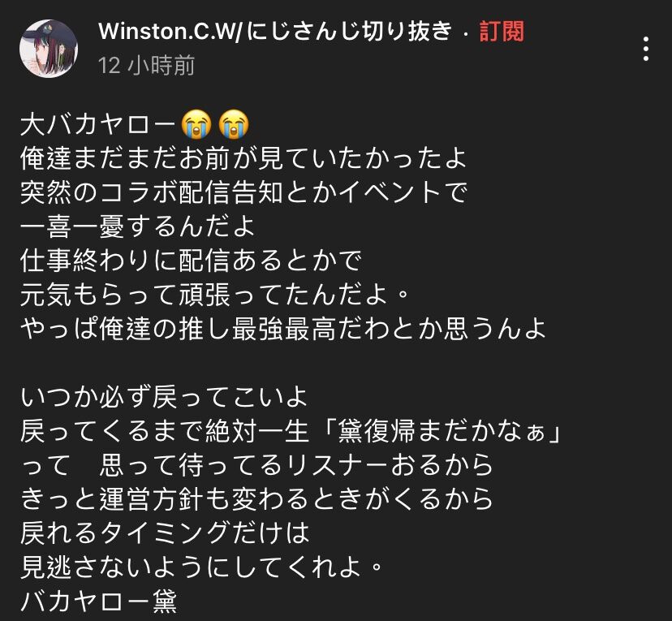Click the line starting 突然のコラボ配信告知
Screen dimensions: 672x621
pyautogui.click(x=243, y=192)
